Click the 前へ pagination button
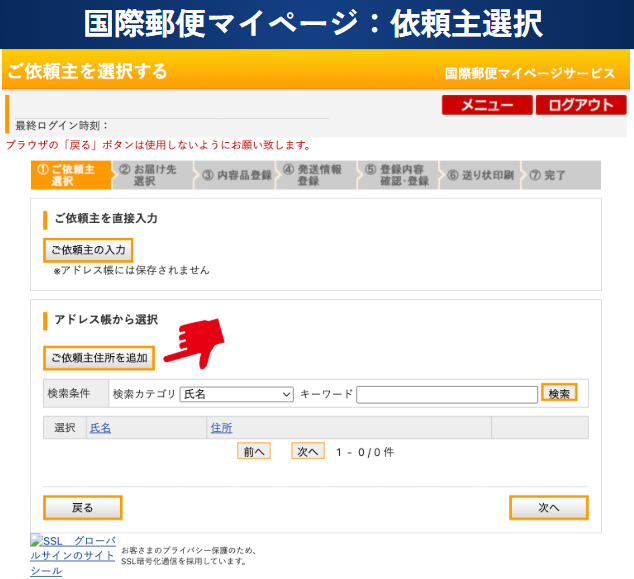Image resolution: width=634 pixels, height=579 pixels. [x=254, y=451]
